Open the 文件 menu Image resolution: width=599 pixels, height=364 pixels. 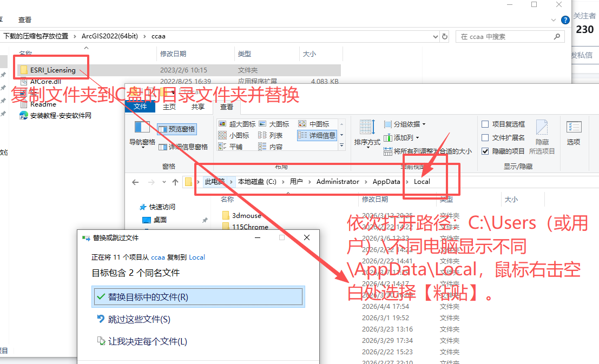click(140, 107)
